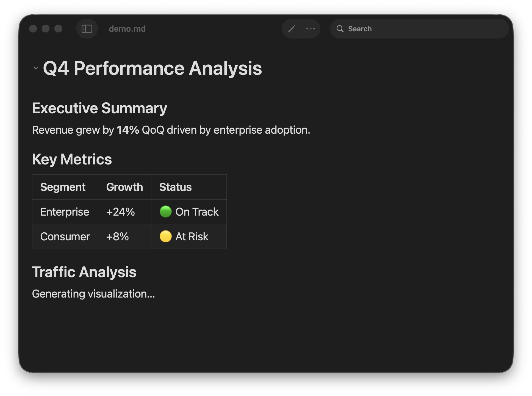Screen dimensions: 532x396
Task: Click the yellow At Risk status circle
Action: [166, 237]
